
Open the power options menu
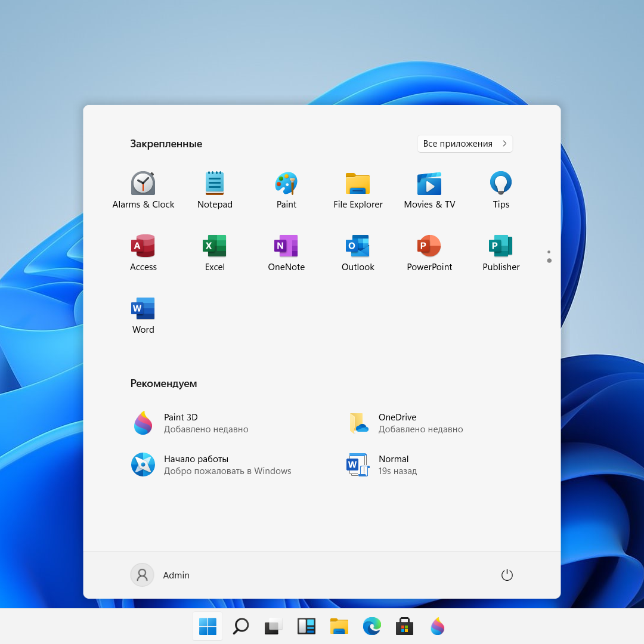tap(507, 575)
